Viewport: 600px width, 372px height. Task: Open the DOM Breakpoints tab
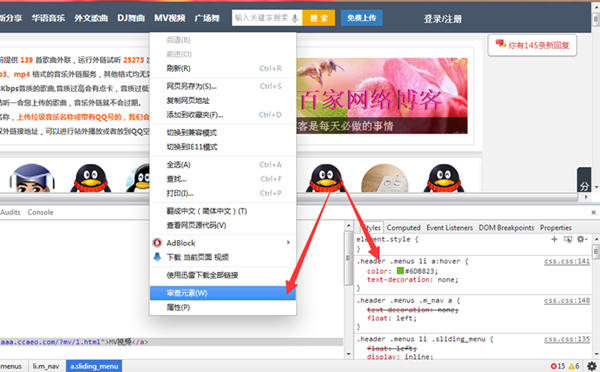point(506,228)
